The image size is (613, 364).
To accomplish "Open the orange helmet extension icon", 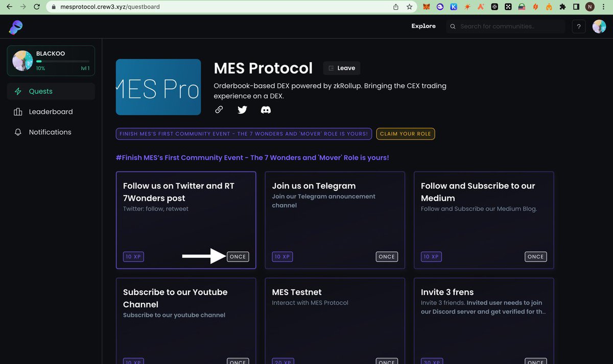I will 549,7.
